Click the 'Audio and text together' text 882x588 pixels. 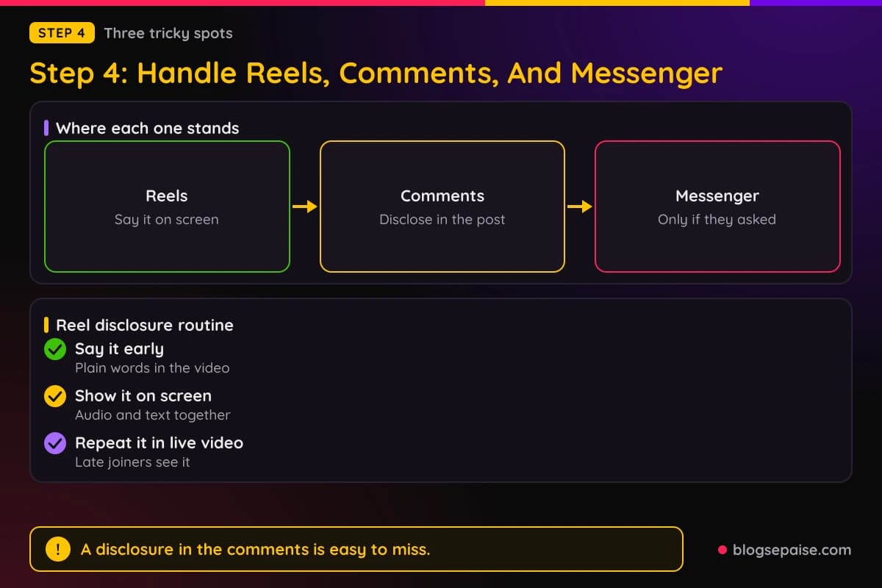click(x=153, y=415)
